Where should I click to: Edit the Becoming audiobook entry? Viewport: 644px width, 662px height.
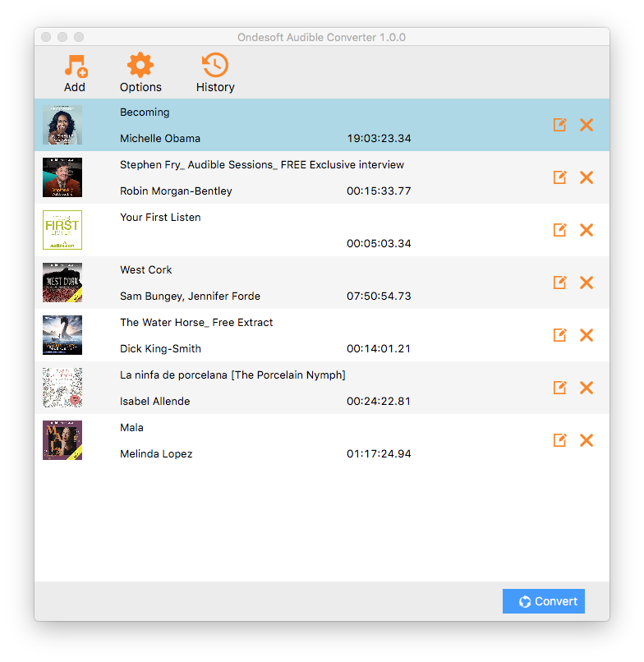(x=559, y=125)
